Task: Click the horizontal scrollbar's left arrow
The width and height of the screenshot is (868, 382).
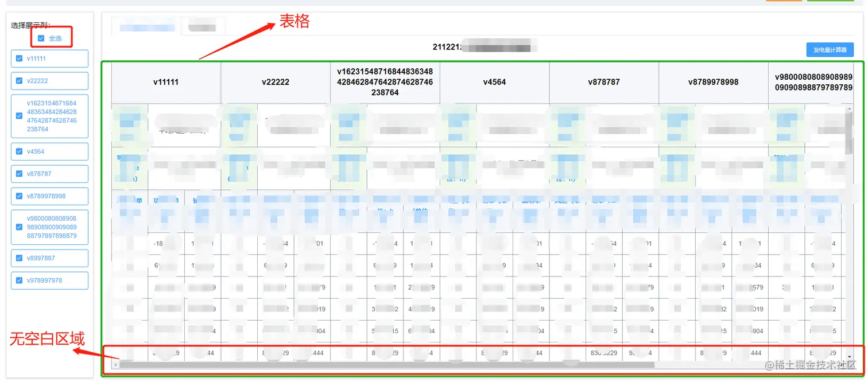Action: click(115, 365)
